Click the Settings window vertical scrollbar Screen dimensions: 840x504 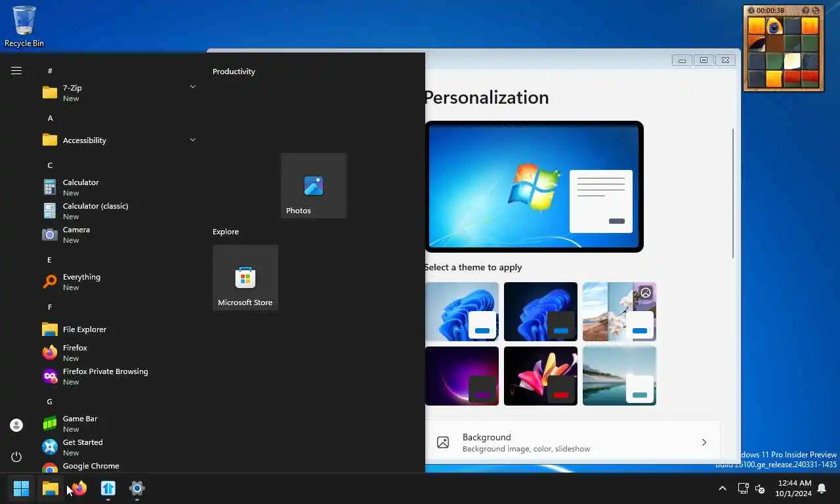point(733,193)
